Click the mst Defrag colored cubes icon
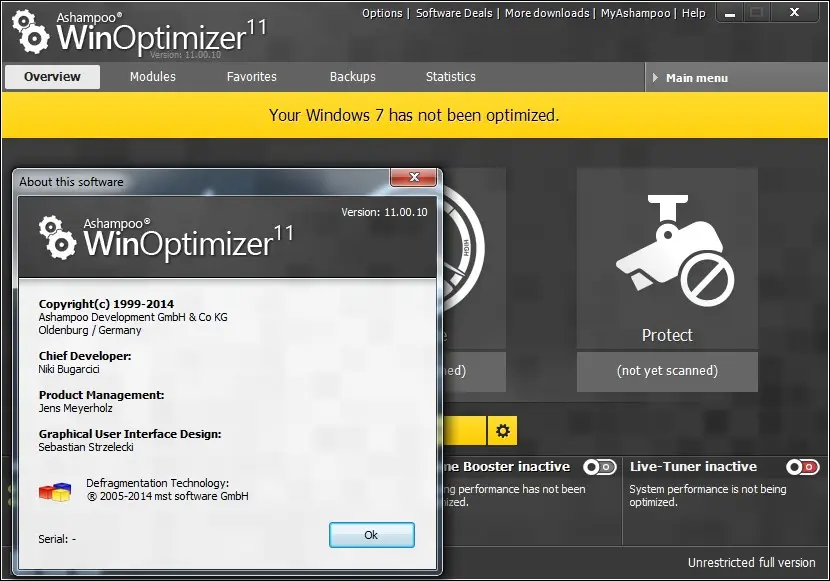The image size is (830, 581). [55, 492]
